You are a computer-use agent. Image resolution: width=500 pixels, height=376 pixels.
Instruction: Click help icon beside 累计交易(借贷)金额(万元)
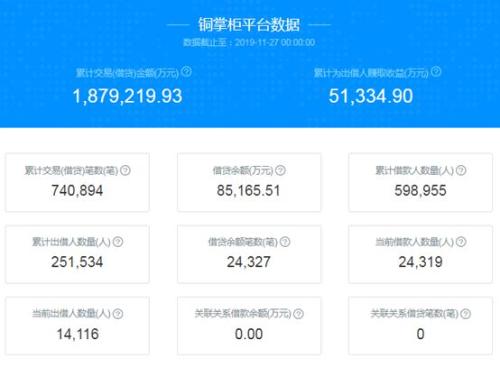tap(187, 71)
